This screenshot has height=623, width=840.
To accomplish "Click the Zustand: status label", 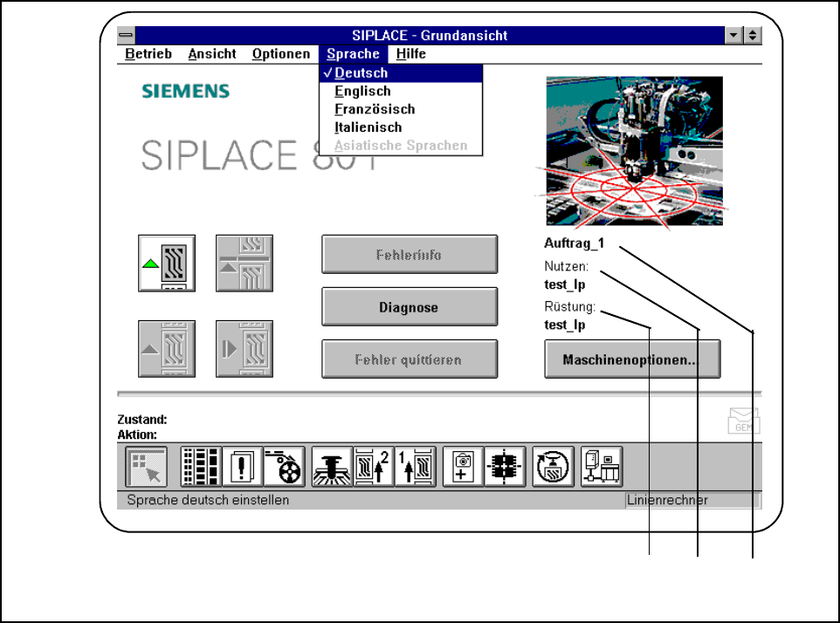I will point(142,420).
